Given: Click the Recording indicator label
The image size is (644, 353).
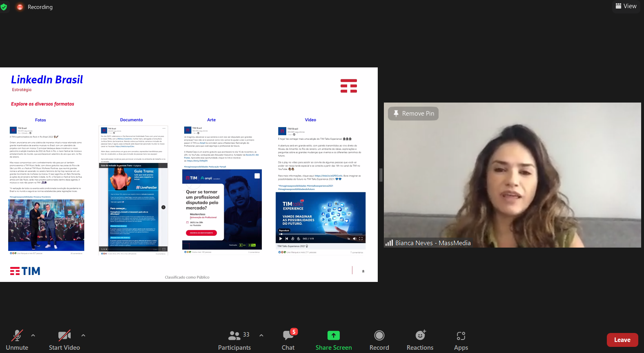Looking at the screenshot, I should 40,7.
